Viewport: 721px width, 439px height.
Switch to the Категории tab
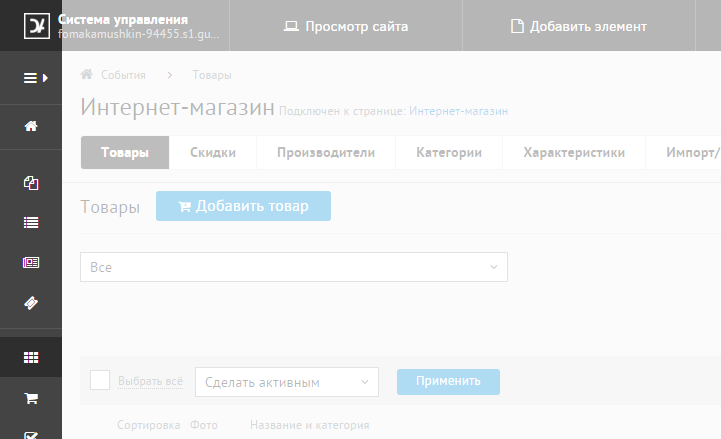click(x=449, y=152)
